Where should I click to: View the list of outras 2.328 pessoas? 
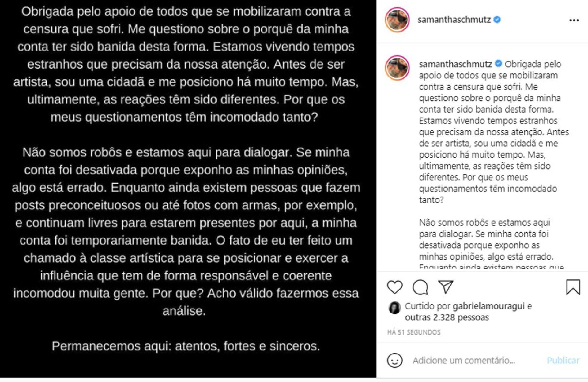pyautogui.click(x=447, y=317)
